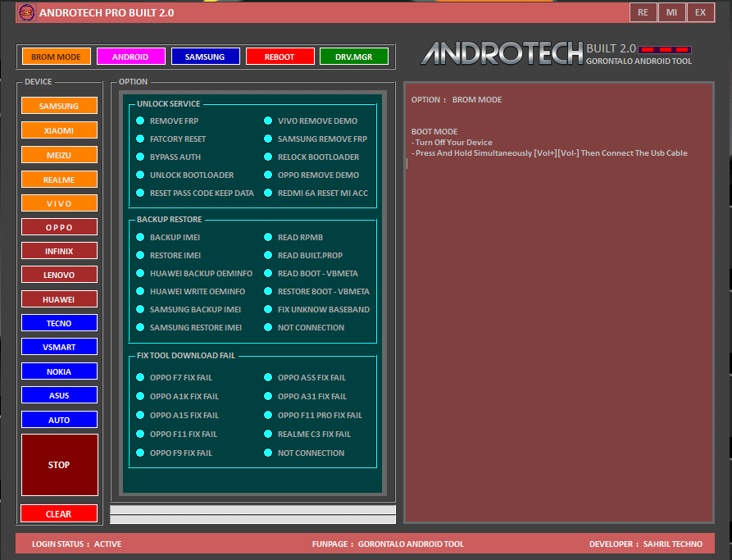Viewport: 732px width, 560px height.
Task: Select NOT CONNECTION in Backup Restore group
Action: [304, 327]
